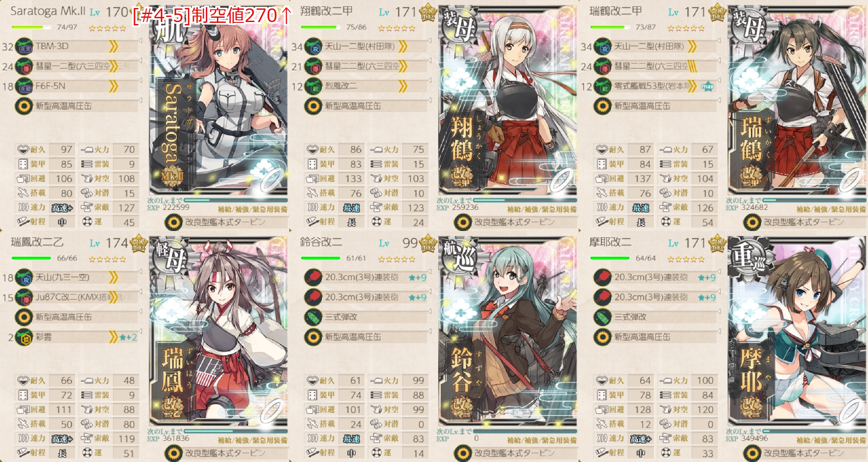Click the 補給/補強/緊急用装備 label under Maya
Image resolution: width=868 pixels, height=462 pixels.
coord(831,440)
